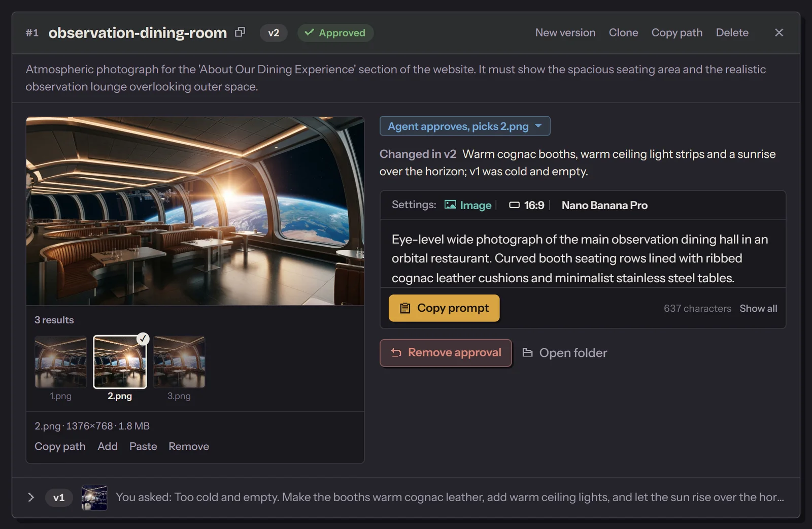
Task: Expand the v1 history row
Action: [x=31, y=497]
